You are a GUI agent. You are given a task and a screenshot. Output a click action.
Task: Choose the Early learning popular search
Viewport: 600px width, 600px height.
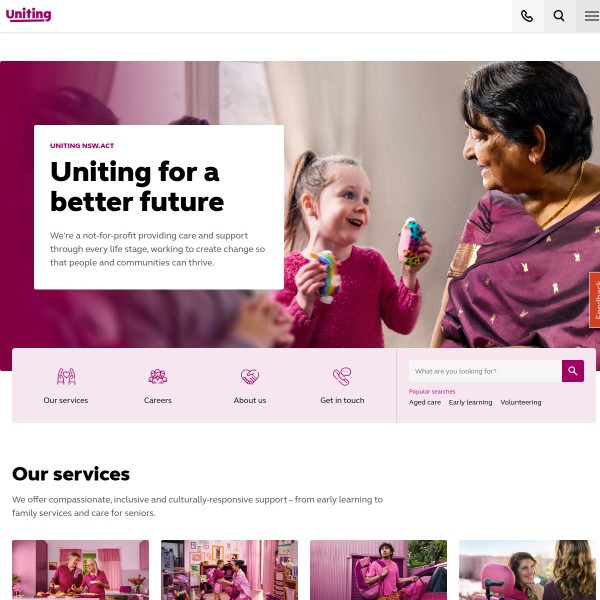coord(470,403)
